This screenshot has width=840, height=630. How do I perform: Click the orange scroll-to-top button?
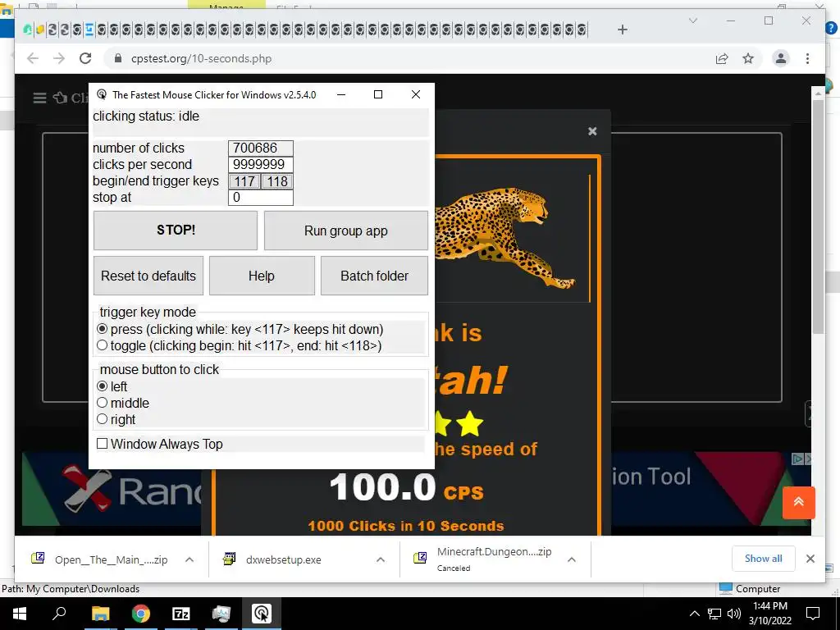pyautogui.click(x=798, y=503)
